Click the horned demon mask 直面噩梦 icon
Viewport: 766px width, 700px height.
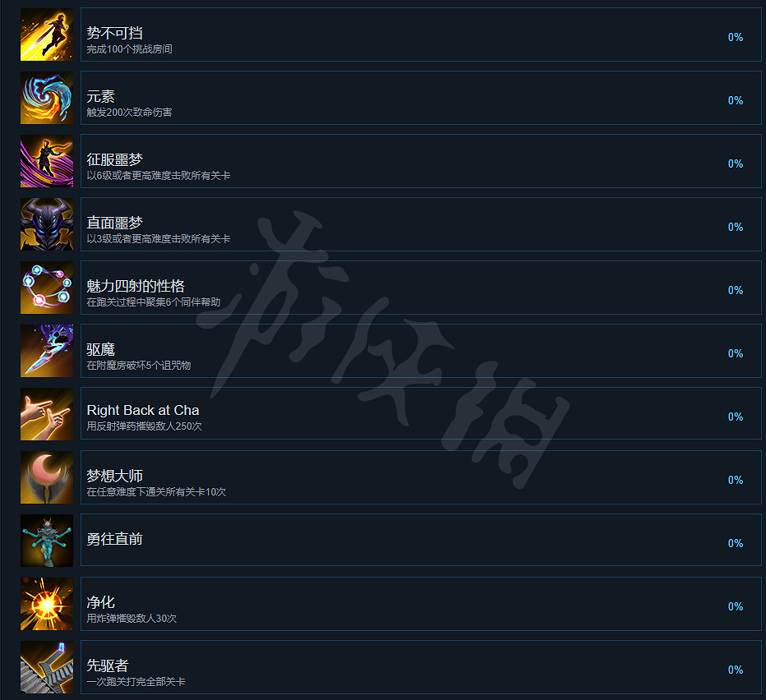pos(46,224)
